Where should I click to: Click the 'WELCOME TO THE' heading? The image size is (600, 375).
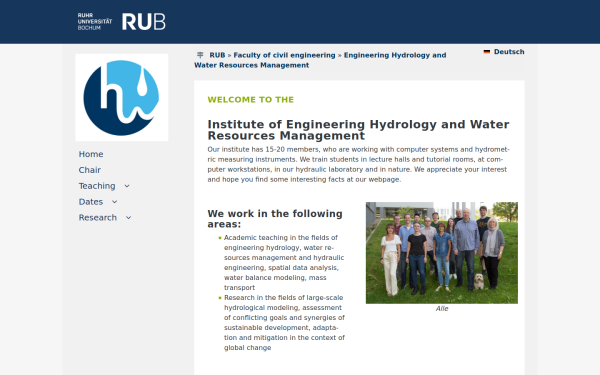[x=251, y=100]
